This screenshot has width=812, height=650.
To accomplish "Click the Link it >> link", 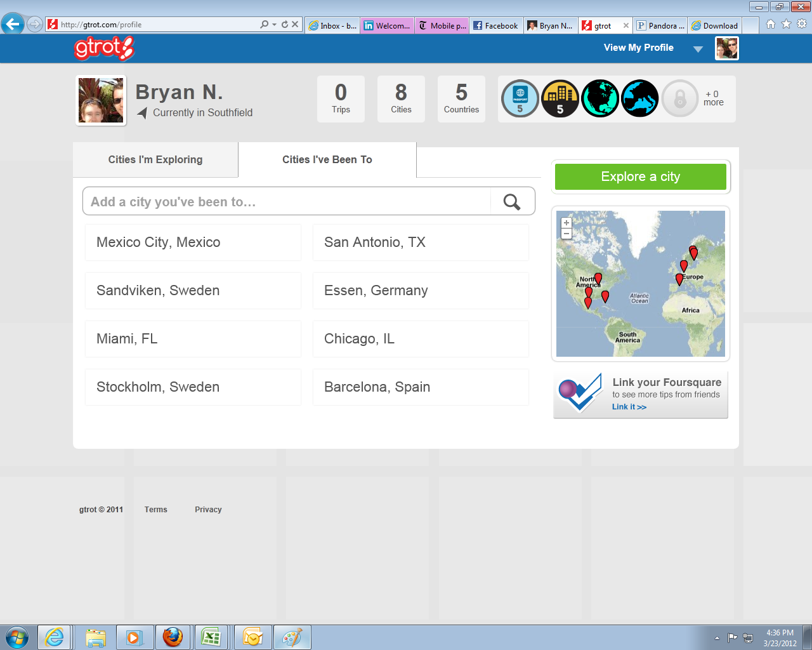I will 629,407.
